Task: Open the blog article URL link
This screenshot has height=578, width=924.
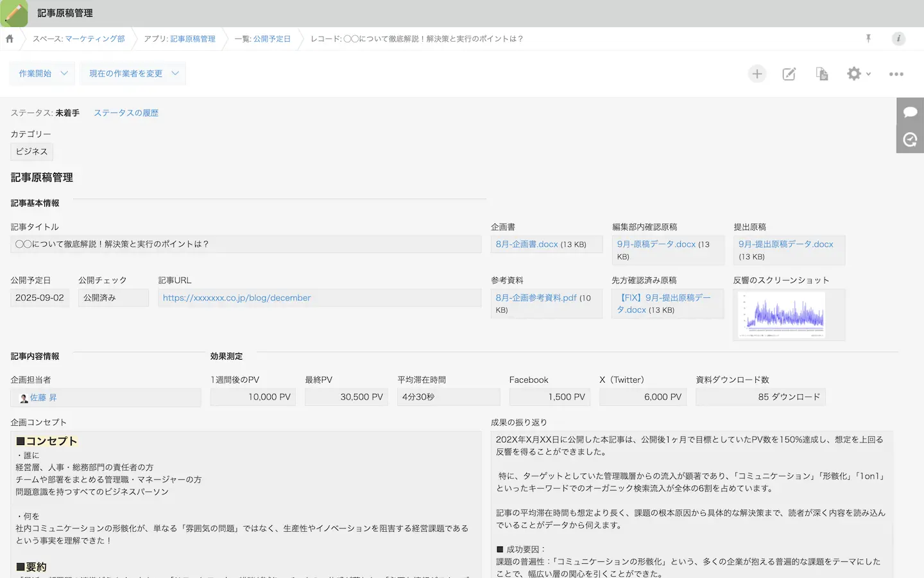Action: 237,298
